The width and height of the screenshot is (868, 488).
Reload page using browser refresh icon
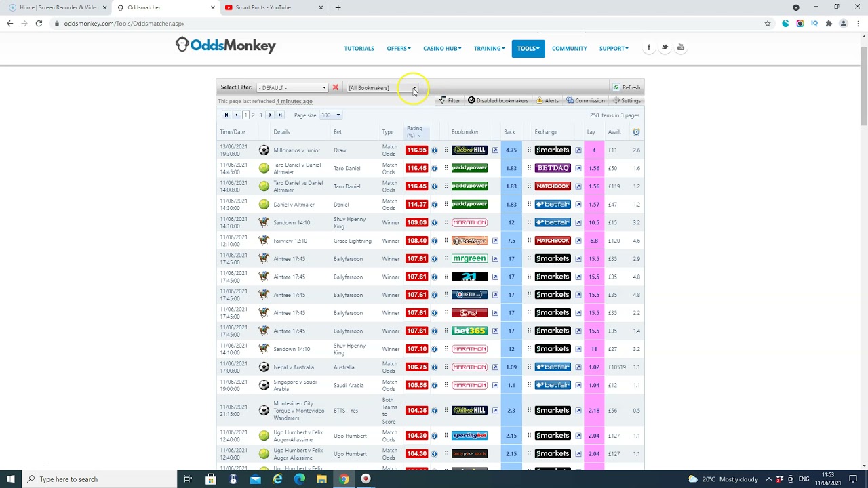point(39,24)
